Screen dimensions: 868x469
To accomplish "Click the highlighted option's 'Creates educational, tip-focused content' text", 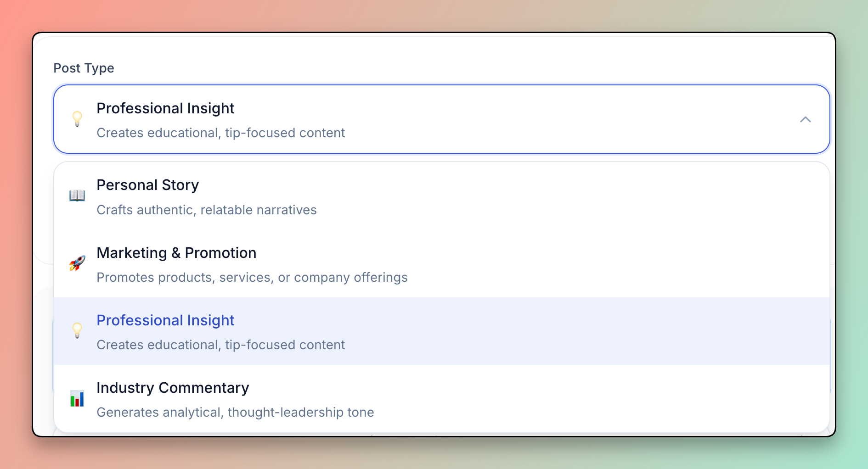I will tap(220, 345).
